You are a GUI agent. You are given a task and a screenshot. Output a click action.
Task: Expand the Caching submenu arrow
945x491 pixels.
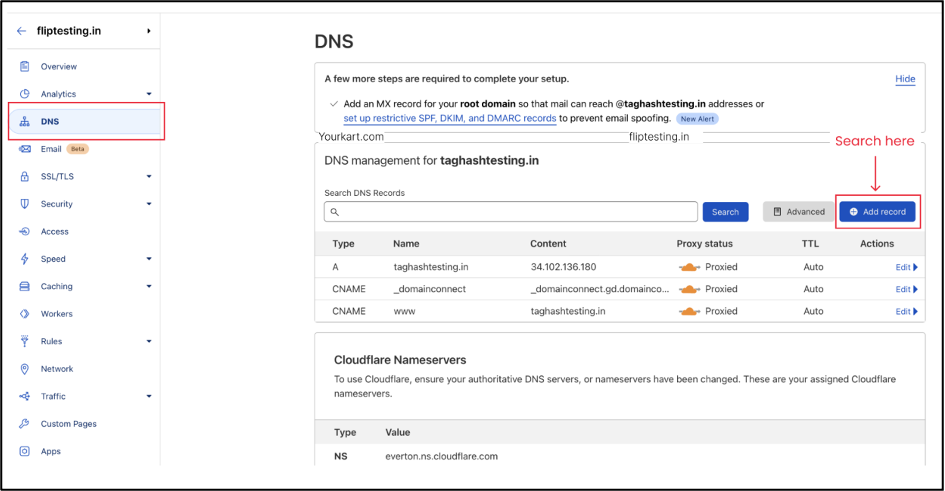click(149, 286)
